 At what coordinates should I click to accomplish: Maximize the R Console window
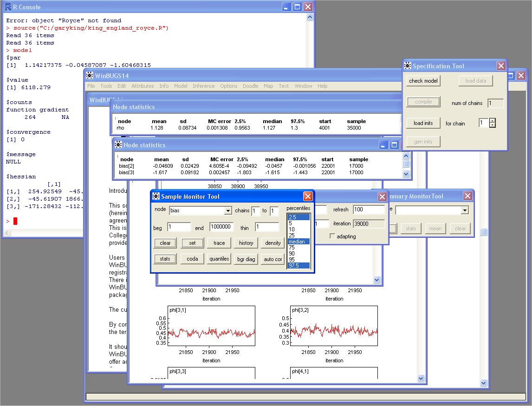(x=297, y=7)
